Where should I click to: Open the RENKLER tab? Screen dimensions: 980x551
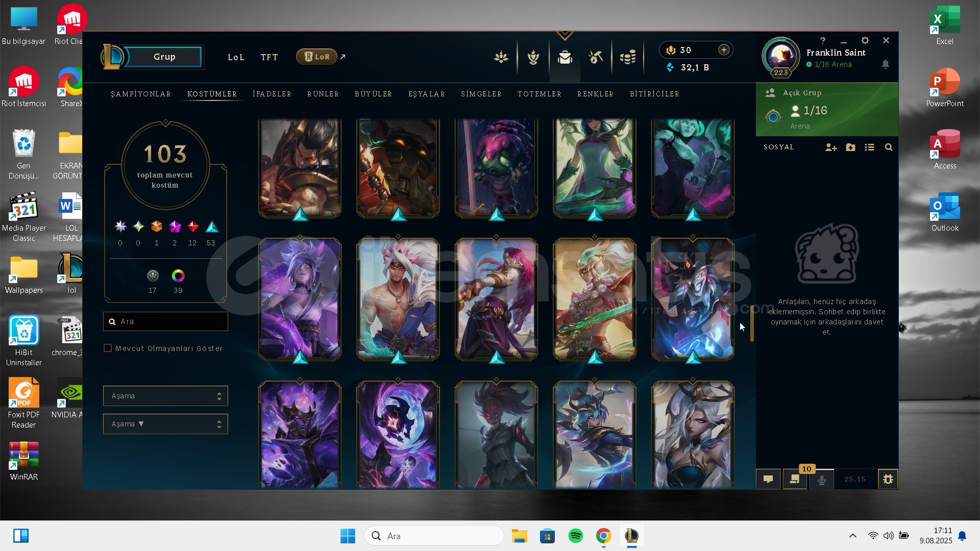coord(596,94)
